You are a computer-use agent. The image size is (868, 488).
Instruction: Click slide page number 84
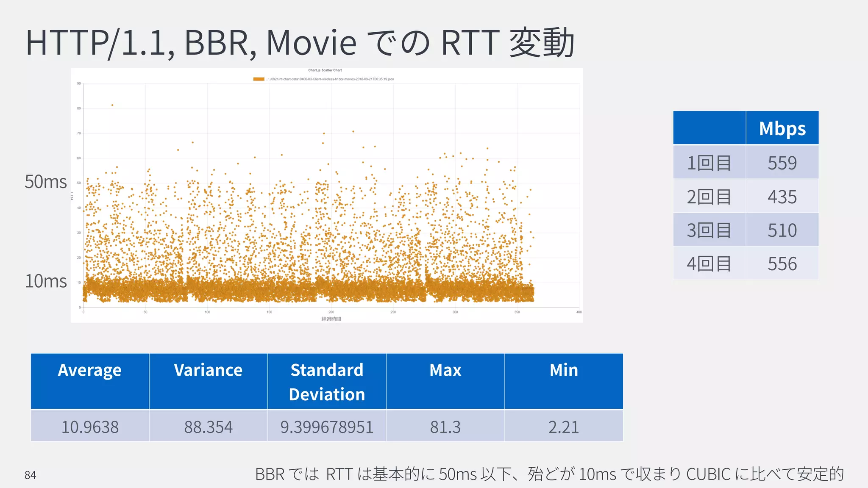click(x=31, y=475)
